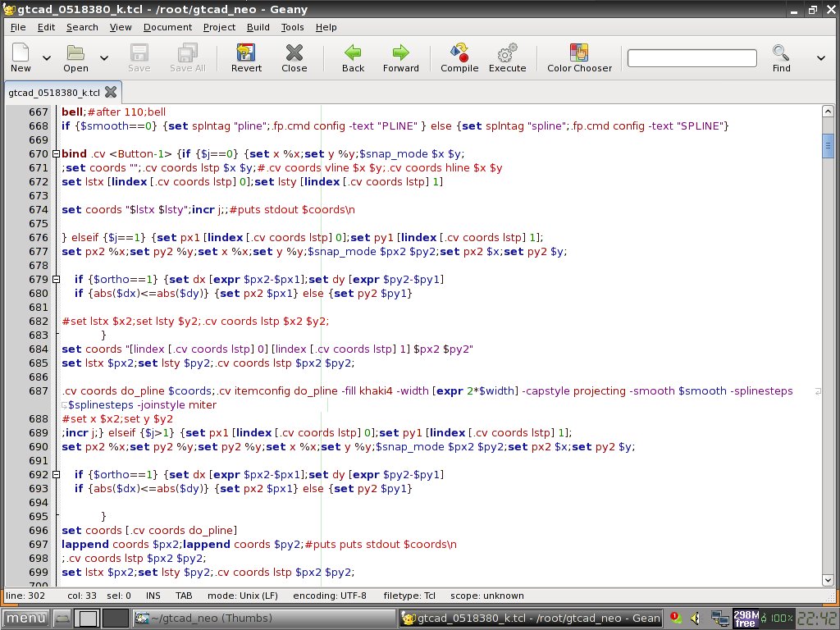Screen dimensions: 840x630
Task: Click the 298M free memory tray indicator
Action: click(745, 619)
